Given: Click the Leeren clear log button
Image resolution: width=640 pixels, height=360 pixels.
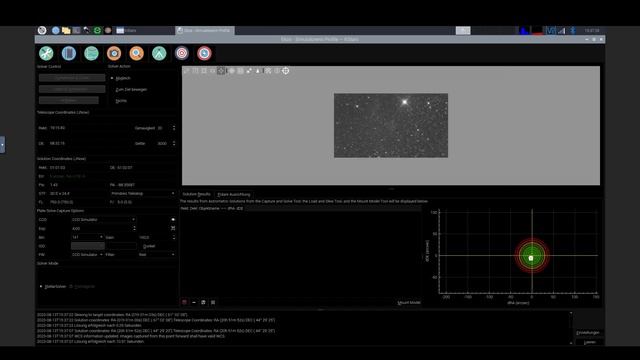Looking at the screenshot, I should [589, 342].
